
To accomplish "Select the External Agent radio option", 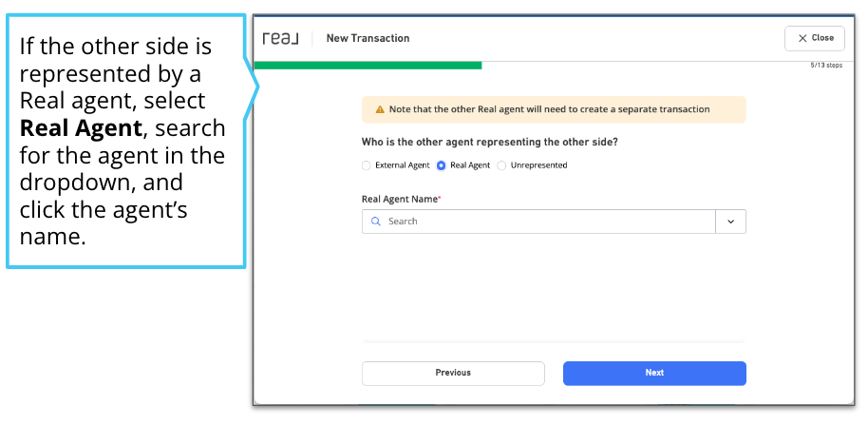I will coord(366,165).
